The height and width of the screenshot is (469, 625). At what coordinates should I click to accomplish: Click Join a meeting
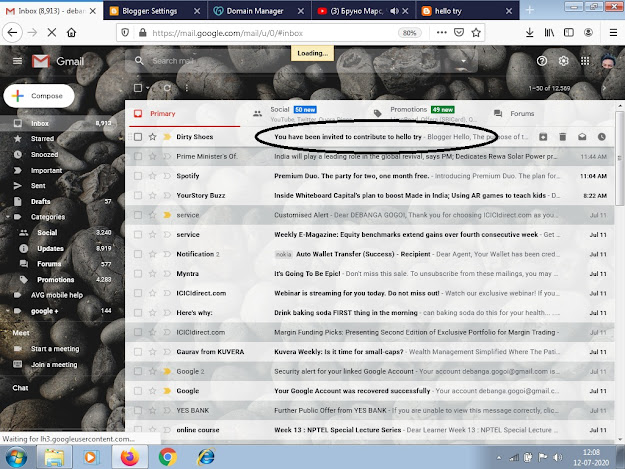(x=54, y=364)
